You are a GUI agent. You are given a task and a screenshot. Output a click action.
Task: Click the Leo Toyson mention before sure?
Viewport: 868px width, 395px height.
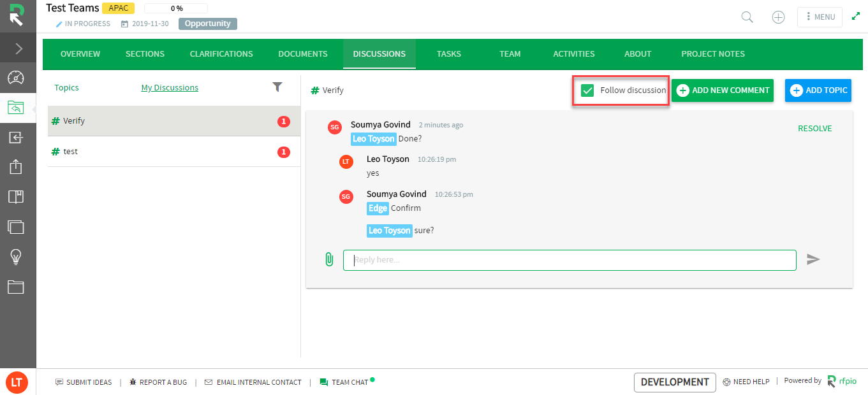[x=390, y=231]
